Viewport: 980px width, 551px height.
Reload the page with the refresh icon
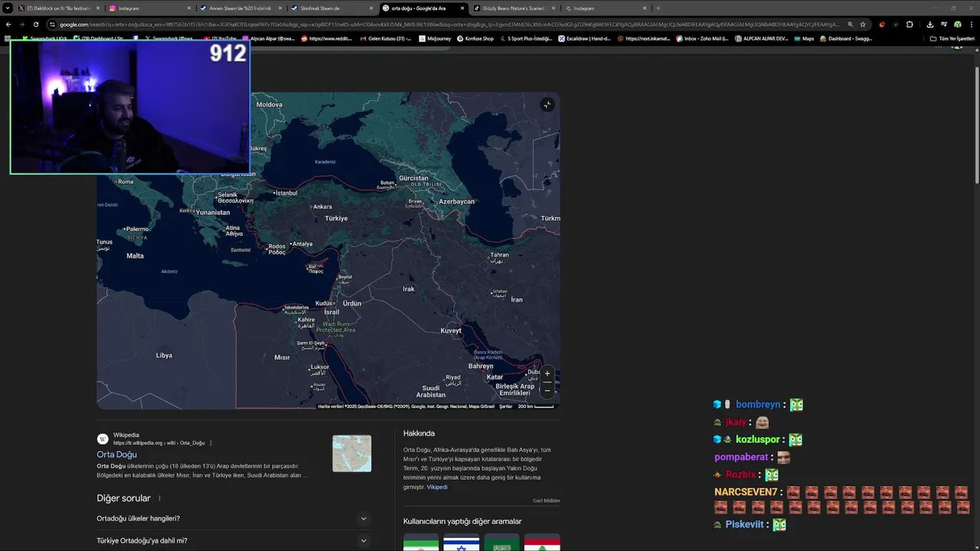click(35, 24)
